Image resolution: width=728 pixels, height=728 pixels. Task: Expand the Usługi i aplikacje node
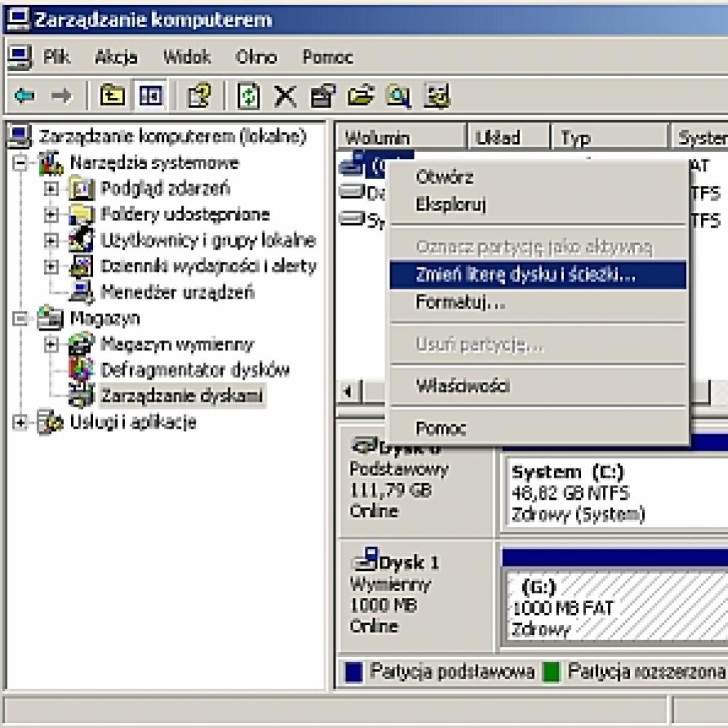pyautogui.click(x=20, y=422)
